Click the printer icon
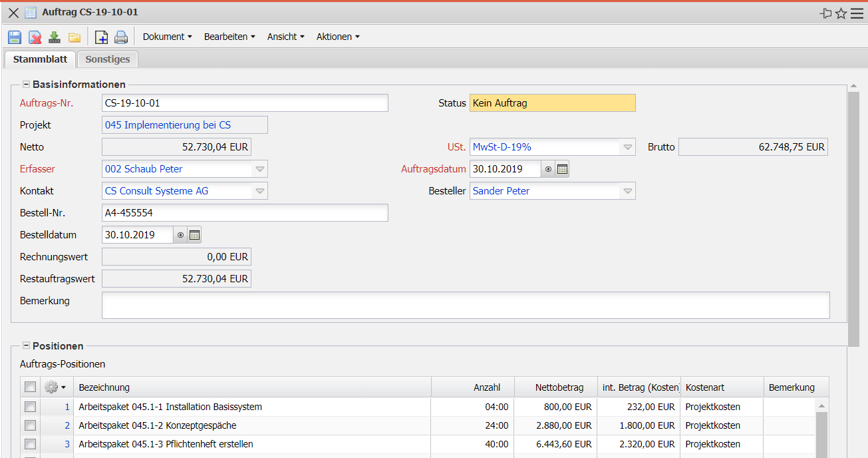This screenshot has width=868, height=458. 121,37
